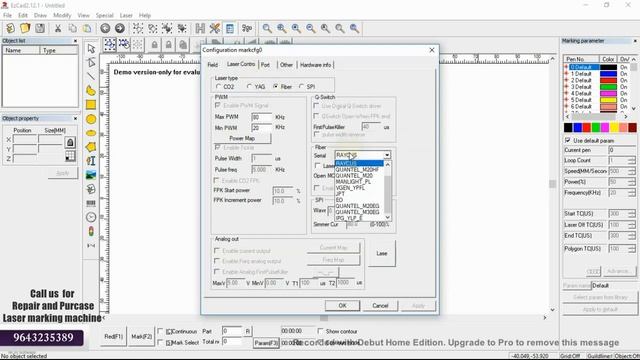Click the Redo right-arrow icon
This screenshot has height=360, width=640.
point(120,28)
